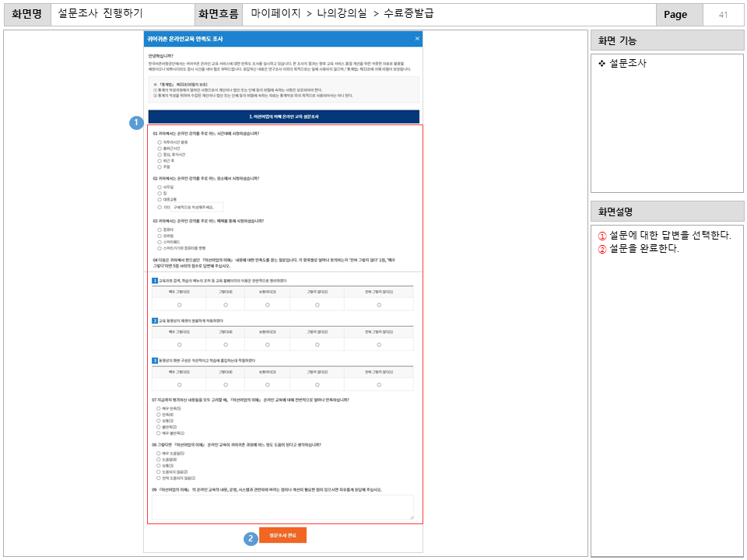Select 컴퓨터 as viewing device
This screenshot has width=747, height=560.
[159, 229]
